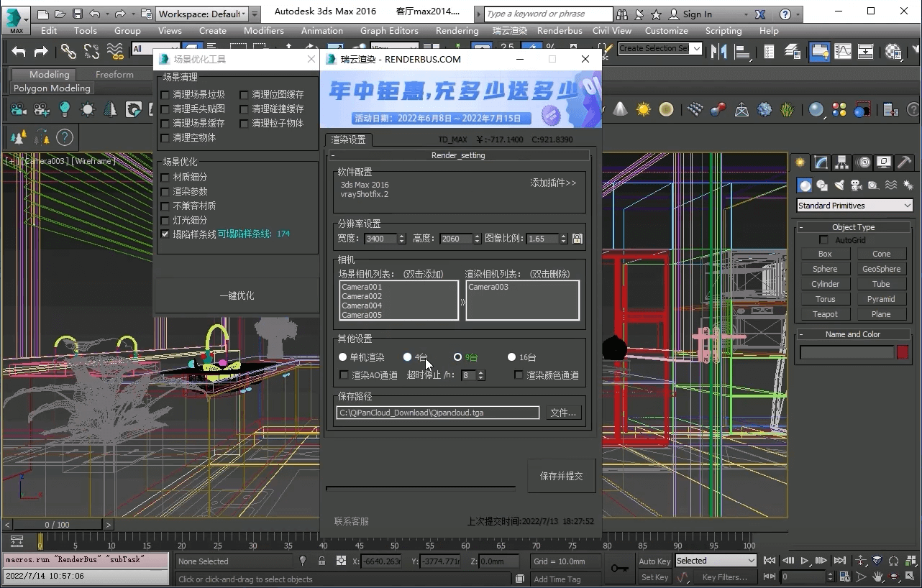Select the 渲染设置 tab
The height and width of the screenshot is (588, 922).
pyautogui.click(x=348, y=139)
